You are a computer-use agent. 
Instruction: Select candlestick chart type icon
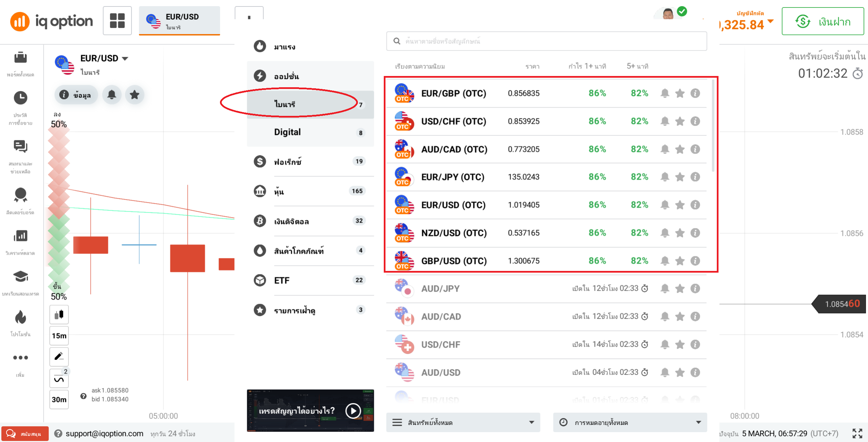(59, 314)
